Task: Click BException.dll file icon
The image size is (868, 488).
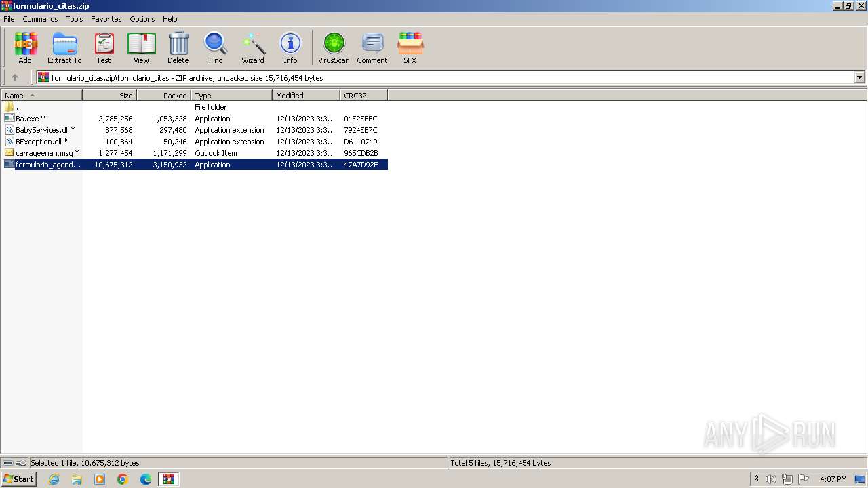Action: click(9, 142)
